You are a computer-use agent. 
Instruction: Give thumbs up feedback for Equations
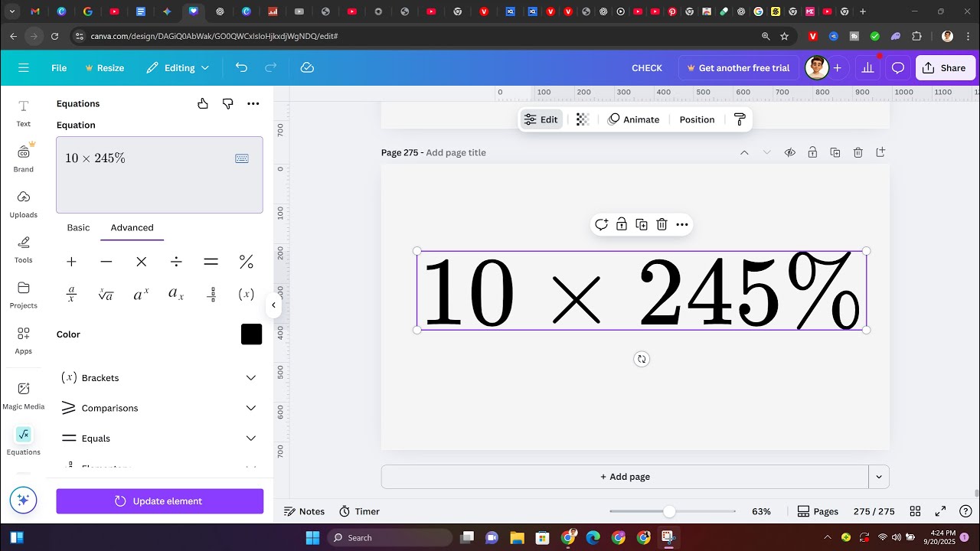click(x=203, y=103)
